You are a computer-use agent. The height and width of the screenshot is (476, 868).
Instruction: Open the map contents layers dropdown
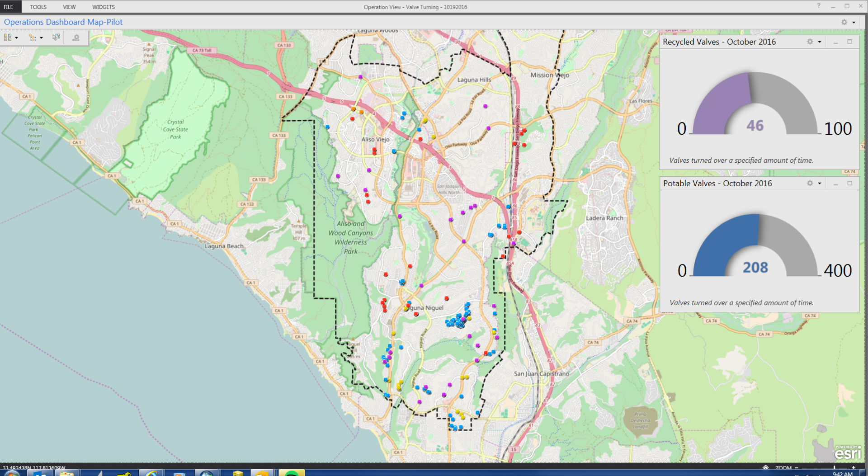pos(35,38)
